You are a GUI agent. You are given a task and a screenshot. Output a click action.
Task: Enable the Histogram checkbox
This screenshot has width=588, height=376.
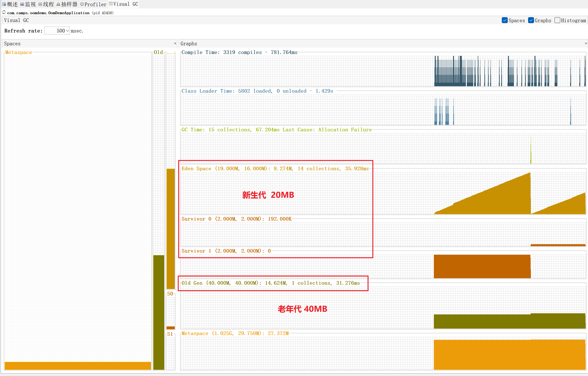click(x=557, y=20)
